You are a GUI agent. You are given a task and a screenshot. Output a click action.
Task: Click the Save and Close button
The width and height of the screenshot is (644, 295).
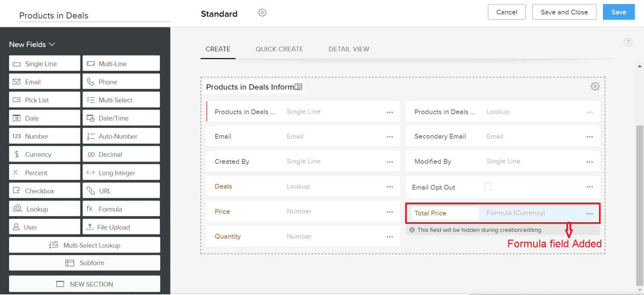[x=564, y=12]
